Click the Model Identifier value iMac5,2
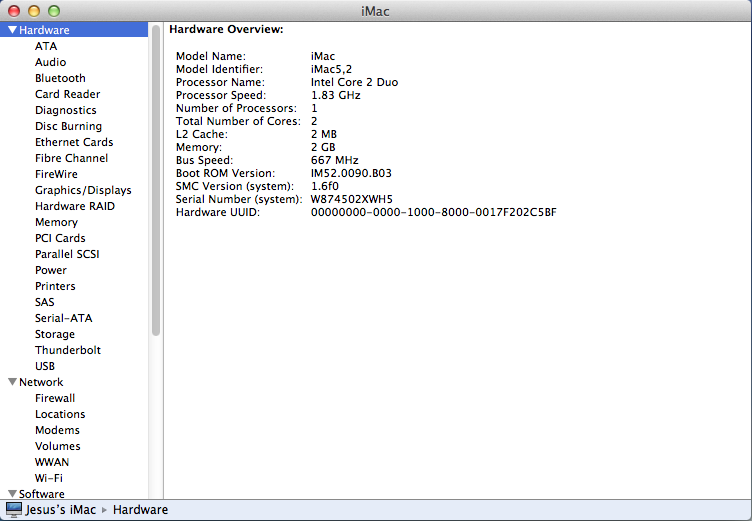The height and width of the screenshot is (521, 752). click(x=331, y=69)
